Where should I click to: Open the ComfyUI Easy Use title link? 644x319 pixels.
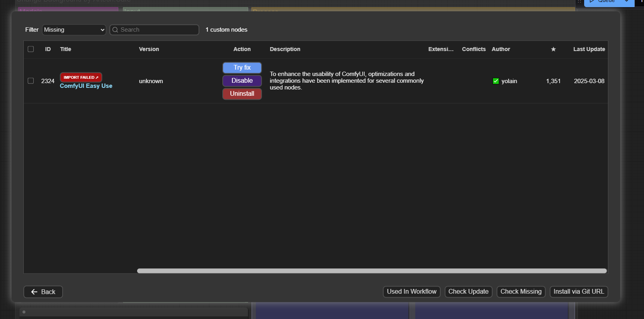click(x=86, y=86)
